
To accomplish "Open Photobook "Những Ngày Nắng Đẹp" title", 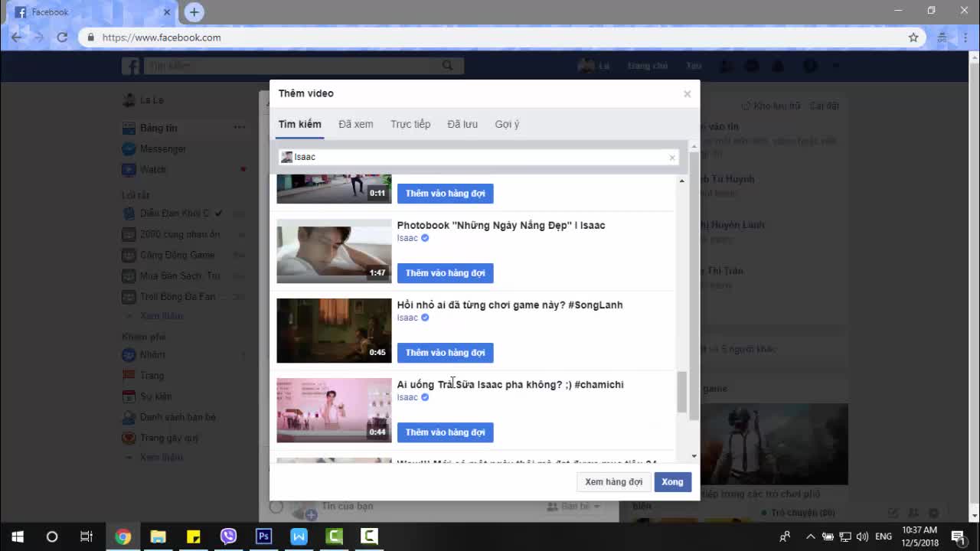I will pos(501,225).
